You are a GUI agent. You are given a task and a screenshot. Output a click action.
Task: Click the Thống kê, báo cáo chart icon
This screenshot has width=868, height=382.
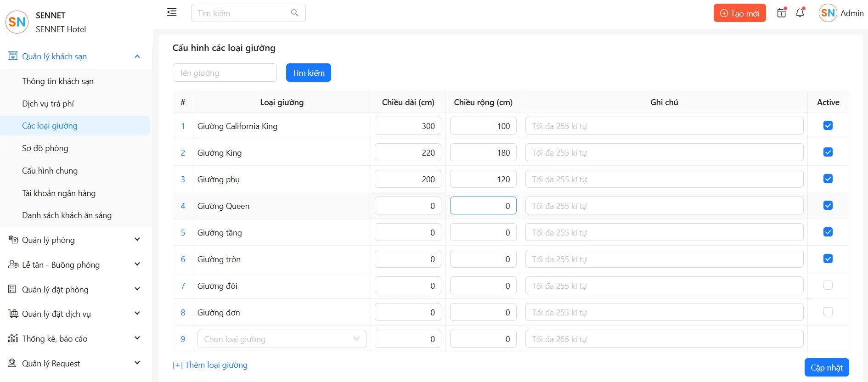click(x=13, y=338)
